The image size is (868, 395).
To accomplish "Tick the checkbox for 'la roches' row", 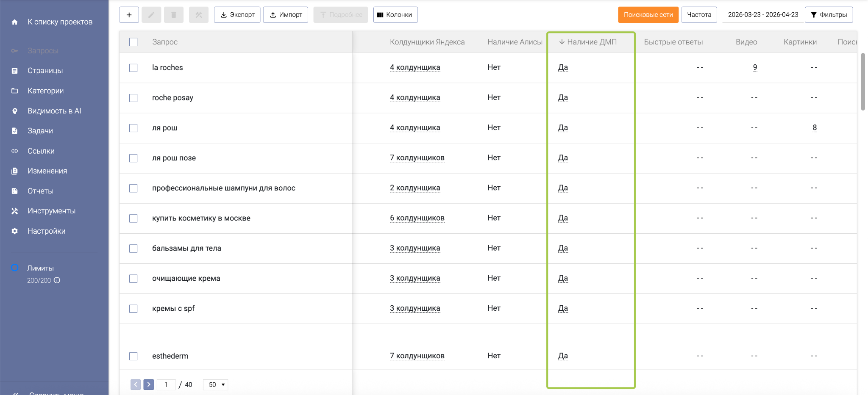I will (134, 68).
